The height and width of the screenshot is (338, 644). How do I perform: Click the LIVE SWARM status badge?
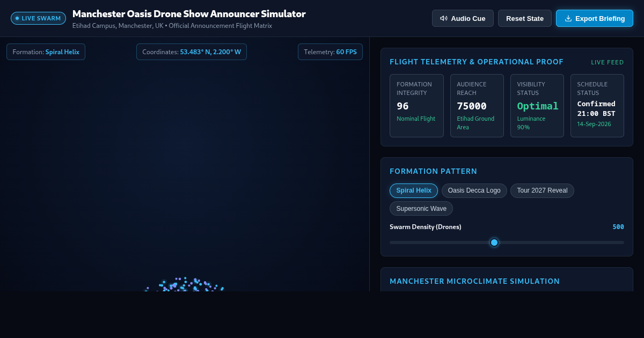click(38, 18)
